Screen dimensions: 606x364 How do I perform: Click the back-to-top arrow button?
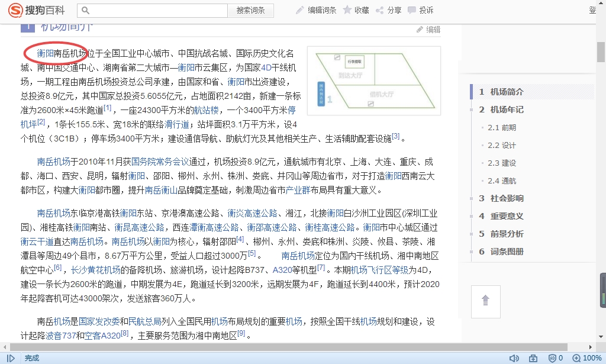tap(485, 301)
